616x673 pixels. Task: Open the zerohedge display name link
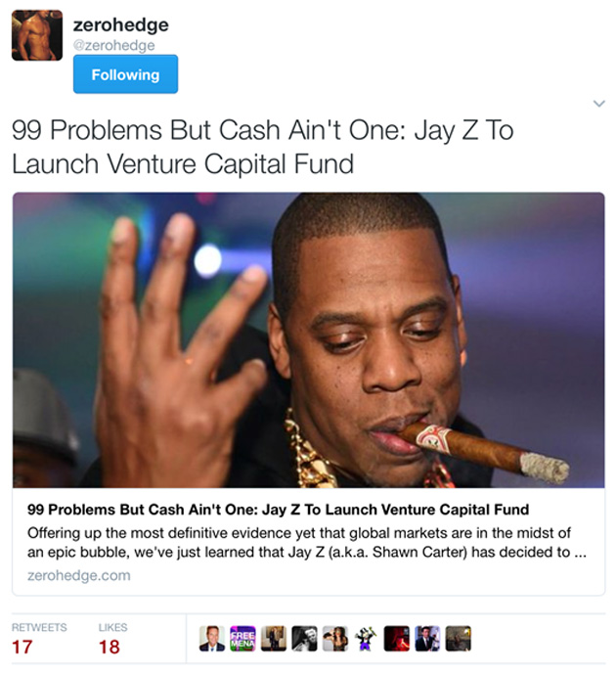(x=121, y=24)
